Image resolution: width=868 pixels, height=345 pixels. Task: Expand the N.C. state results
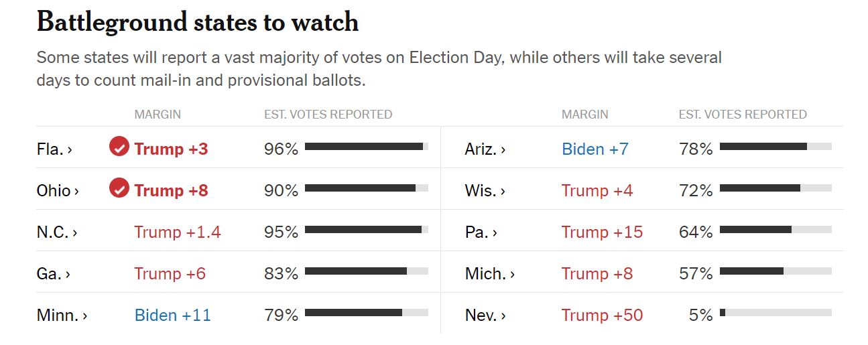(x=57, y=232)
